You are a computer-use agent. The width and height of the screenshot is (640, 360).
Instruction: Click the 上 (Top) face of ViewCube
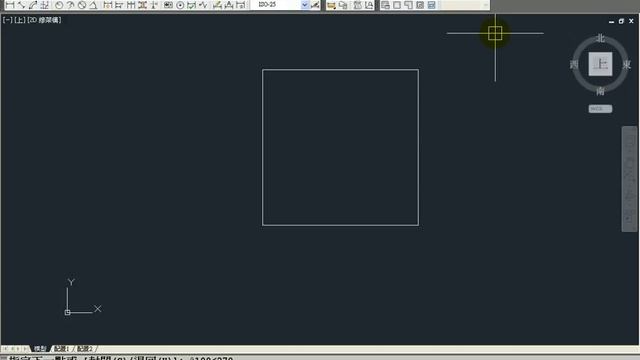tap(600, 64)
